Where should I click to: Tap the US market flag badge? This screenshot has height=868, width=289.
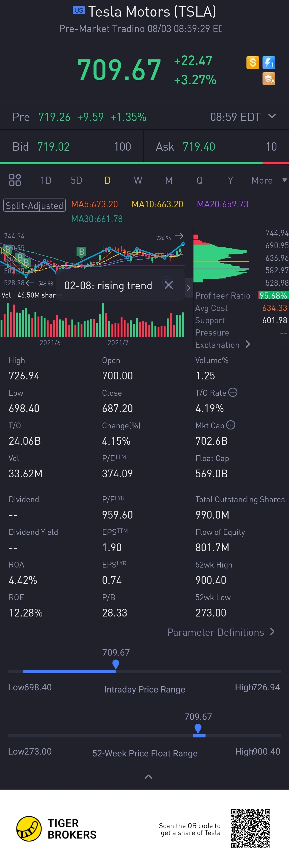point(79,10)
